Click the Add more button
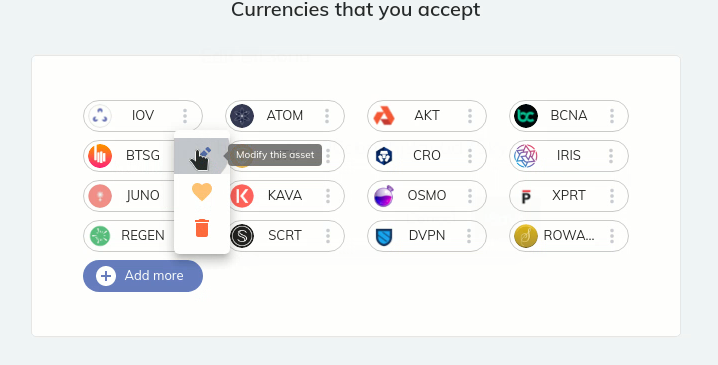The image size is (718, 365). tap(143, 276)
